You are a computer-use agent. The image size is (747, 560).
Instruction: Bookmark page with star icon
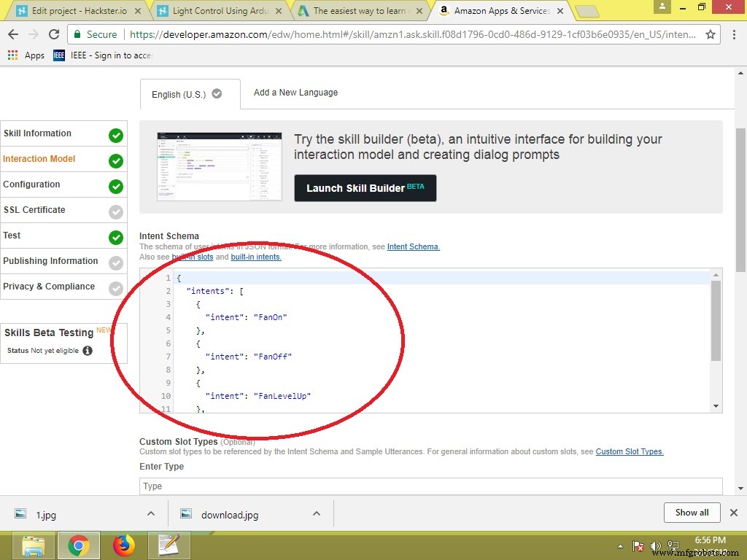click(x=710, y=34)
